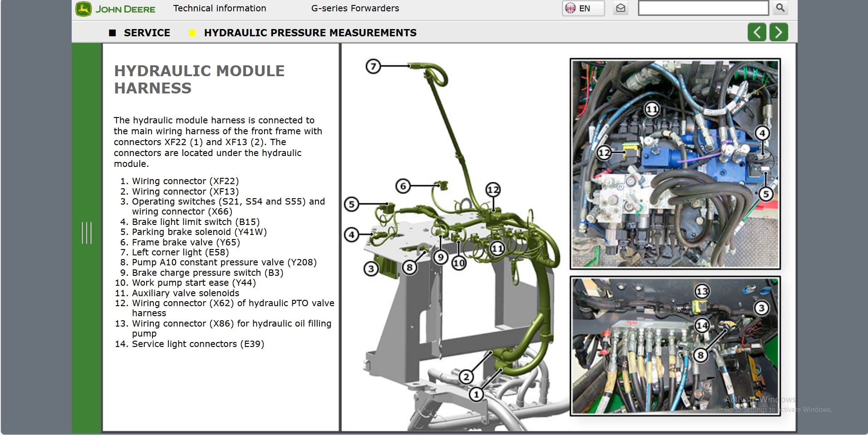Go to previous page with green left arrow
The width and height of the screenshot is (868, 435).
pos(757,32)
